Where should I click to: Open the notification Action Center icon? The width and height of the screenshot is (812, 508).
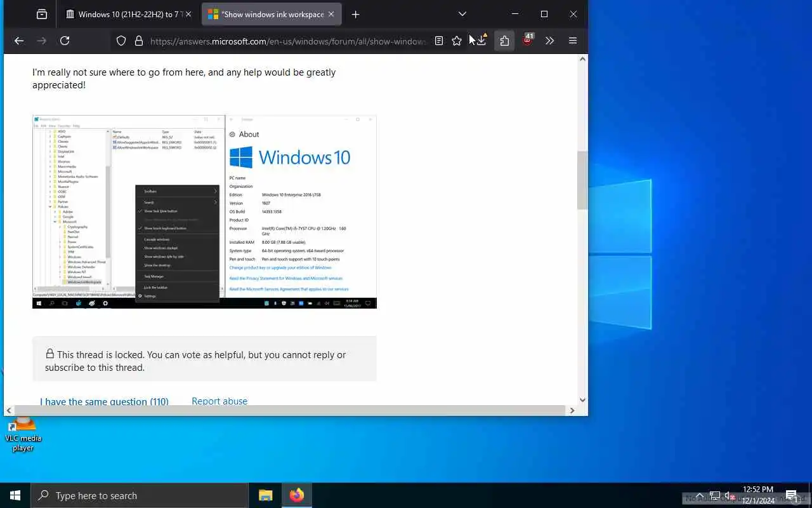pyautogui.click(x=791, y=495)
